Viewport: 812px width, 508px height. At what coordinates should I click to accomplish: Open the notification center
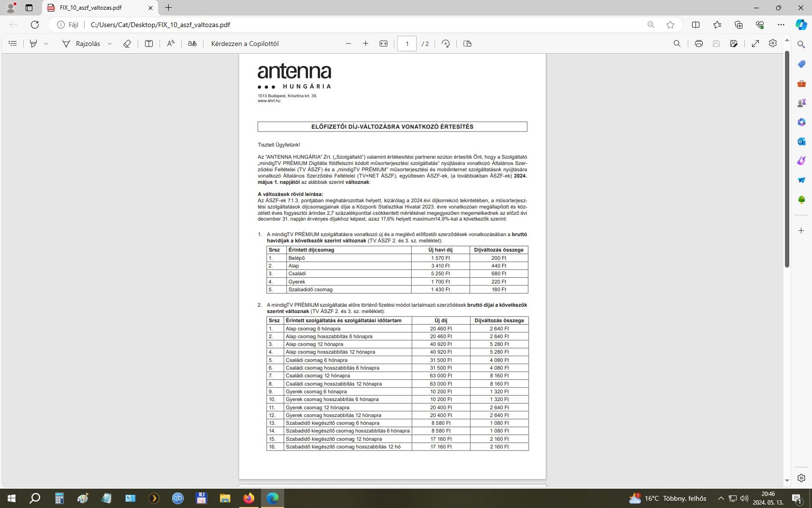pyautogui.click(x=797, y=498)
